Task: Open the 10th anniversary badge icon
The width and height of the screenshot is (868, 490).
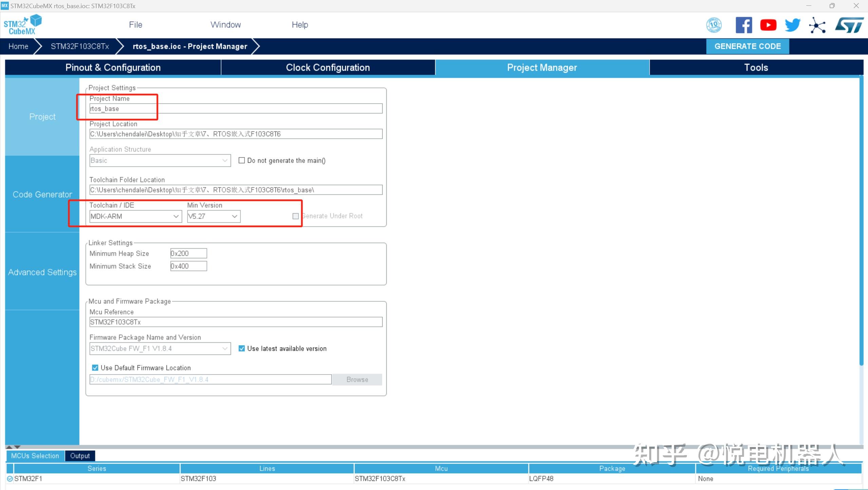Action: (714, 25)
